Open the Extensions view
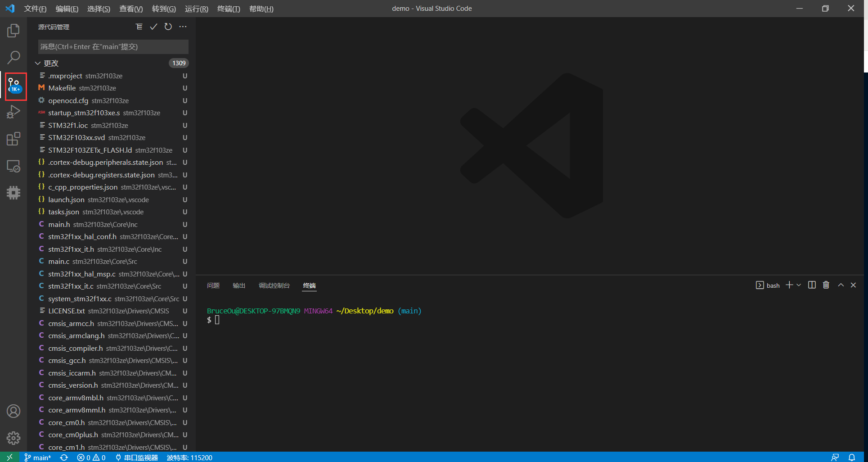The height and width of the screenshot is (462, 868). tap(13, 139)
